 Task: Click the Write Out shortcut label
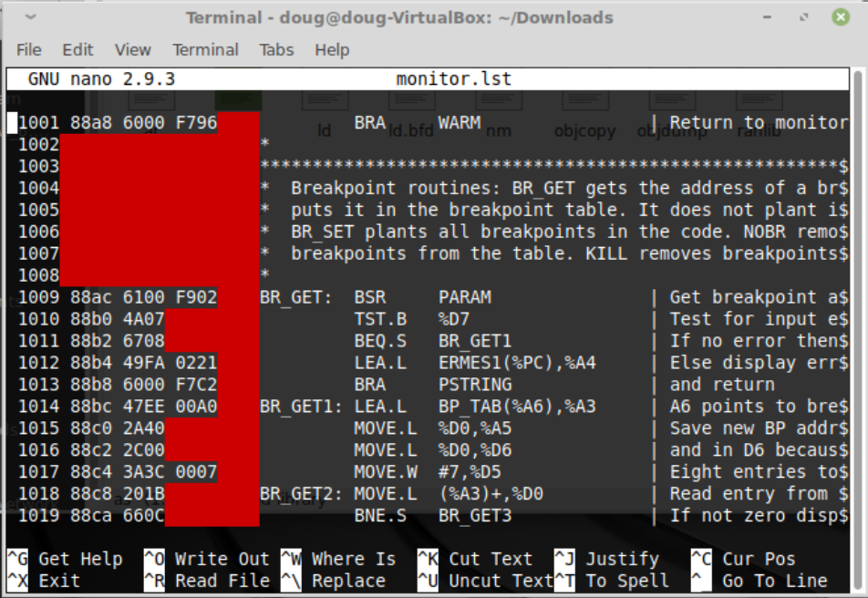(x=222, y=559)
